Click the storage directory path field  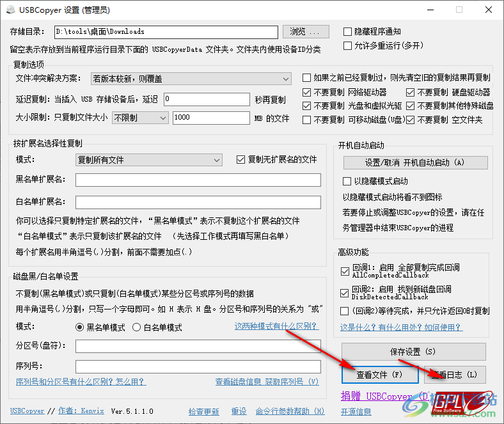click(166, 32)
